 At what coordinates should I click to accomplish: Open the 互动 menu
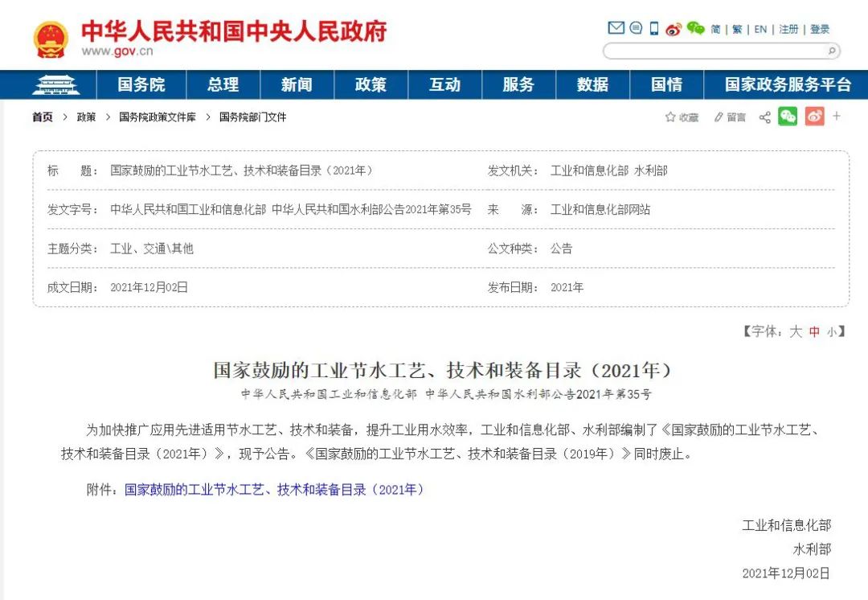445,84
